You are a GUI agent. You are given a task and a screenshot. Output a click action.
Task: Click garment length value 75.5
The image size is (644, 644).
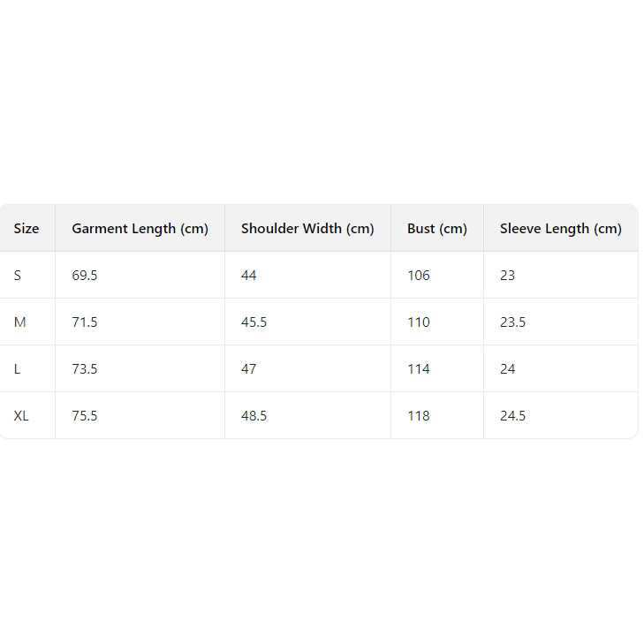(x=85, y=416)
